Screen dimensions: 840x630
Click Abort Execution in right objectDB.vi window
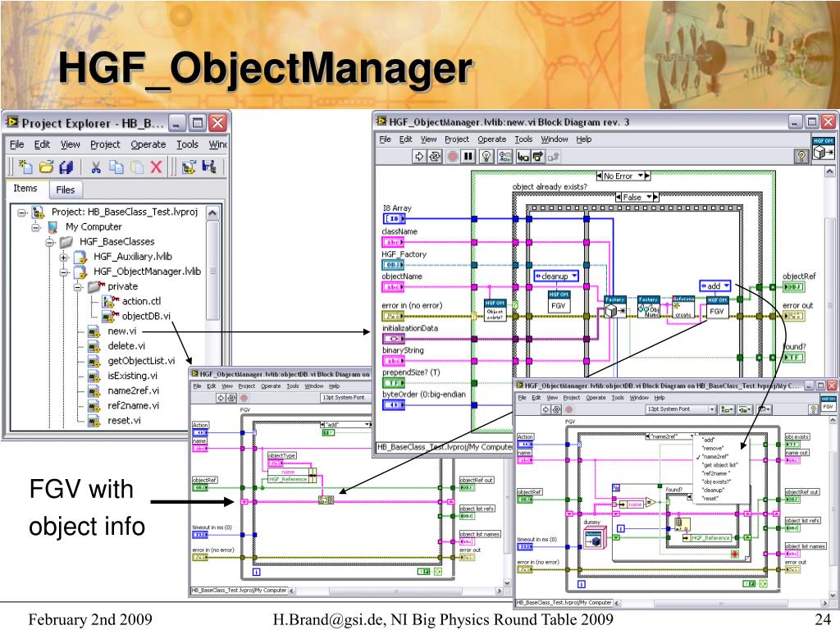coord(568,409)
